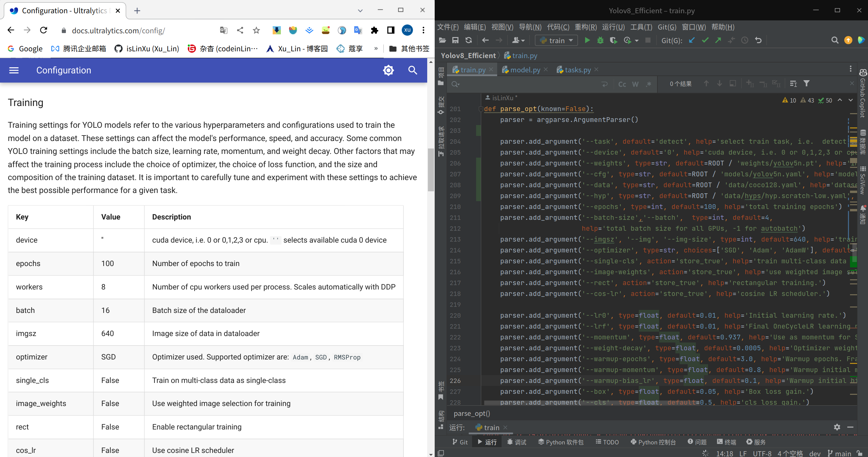Viewport: 868px width, 457px height.
Task: Click the settings gear icon in docs header
Action: [x=388, y=70]
